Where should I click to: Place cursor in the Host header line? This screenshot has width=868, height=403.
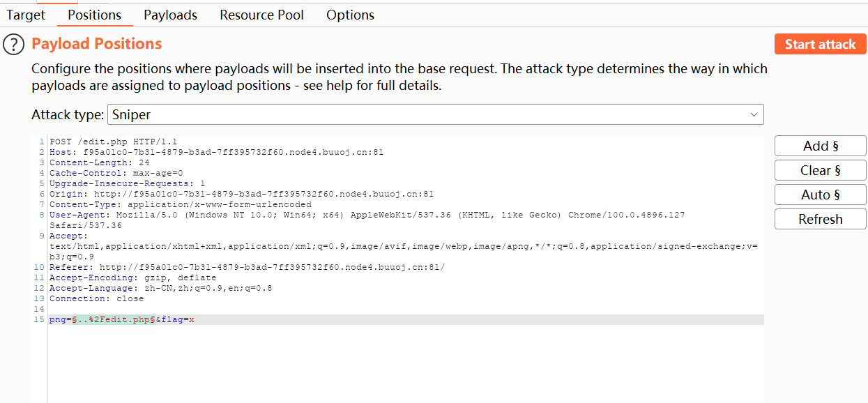[216, 152]
